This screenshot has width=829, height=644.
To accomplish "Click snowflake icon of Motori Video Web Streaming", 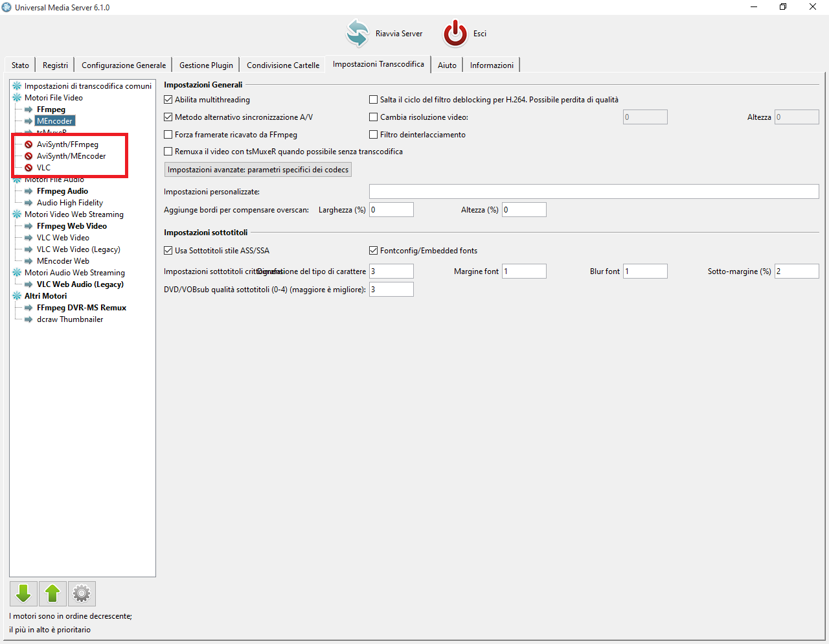I will click(x=17, y=214).
